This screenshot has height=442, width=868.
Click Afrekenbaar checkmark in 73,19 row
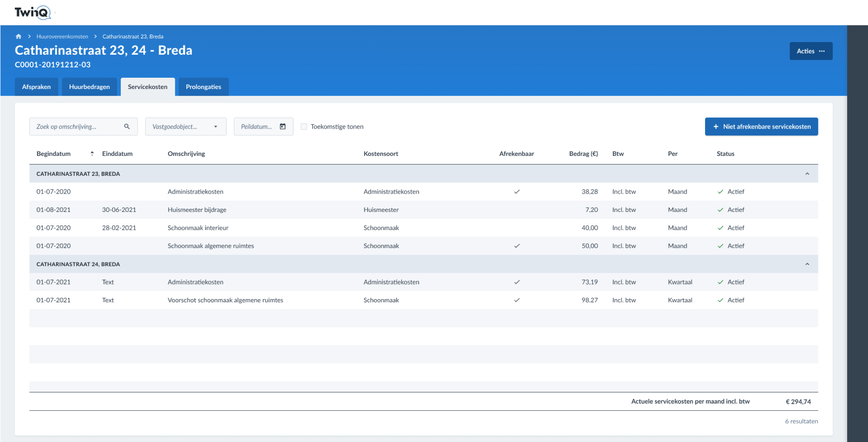click(x=517, y=282)
